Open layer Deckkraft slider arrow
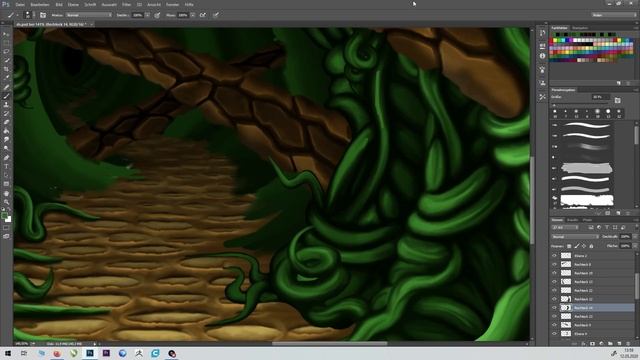 [635, 237]
